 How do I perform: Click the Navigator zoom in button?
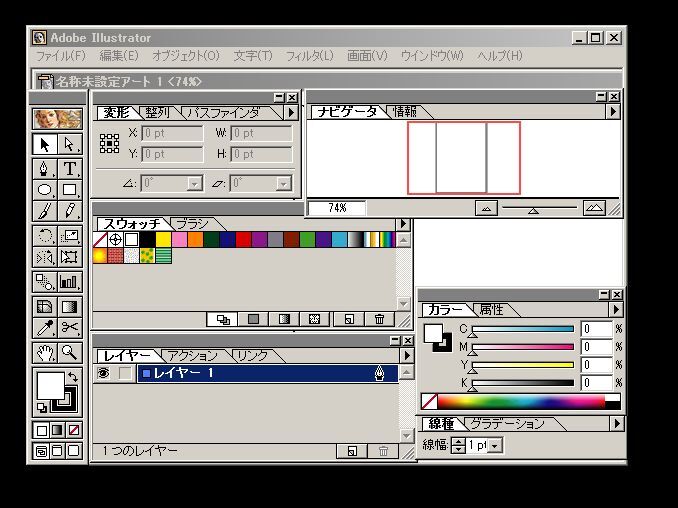pos(594,208)
